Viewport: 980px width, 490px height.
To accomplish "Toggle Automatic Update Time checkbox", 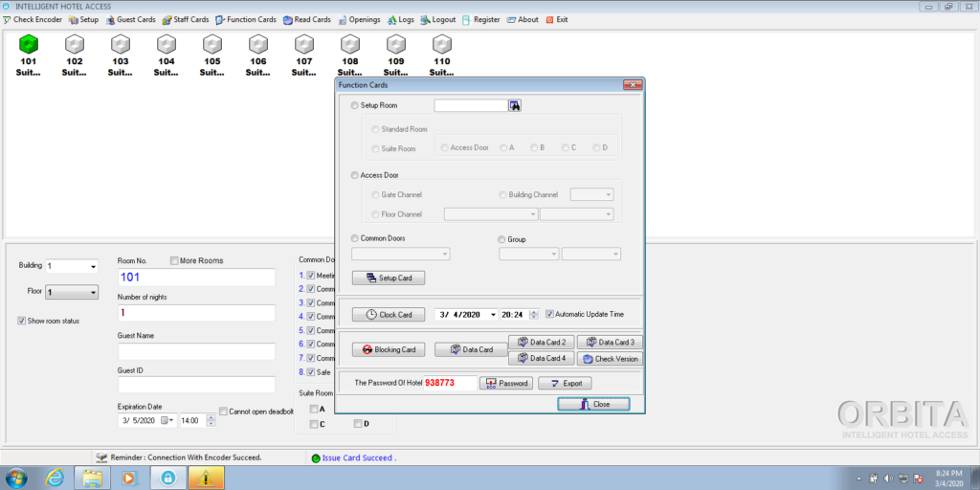I will point(549,314).
